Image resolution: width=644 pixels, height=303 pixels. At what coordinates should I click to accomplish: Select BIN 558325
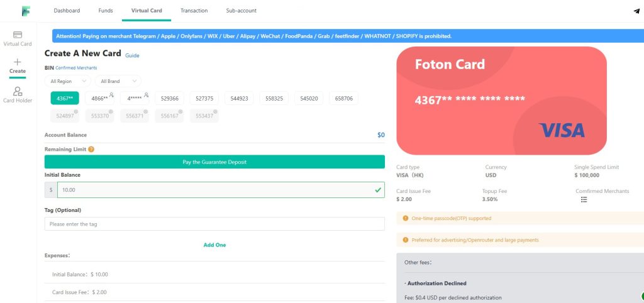pos(274,99)
